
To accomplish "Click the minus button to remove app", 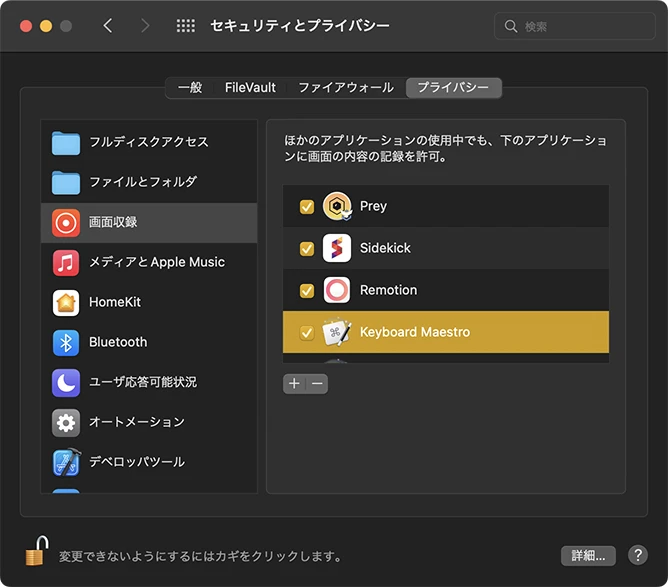I will (317, 384).
